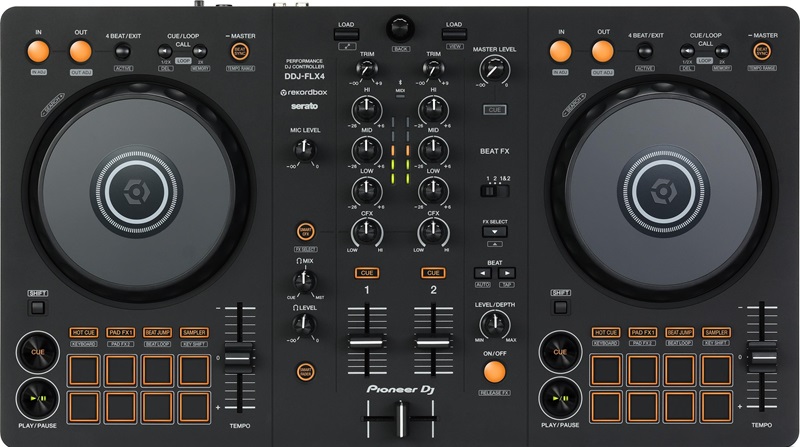Touch the left jog wheel center display
Image resolution: width=800 pixels, height=447 pixels.
coord(137,192)
